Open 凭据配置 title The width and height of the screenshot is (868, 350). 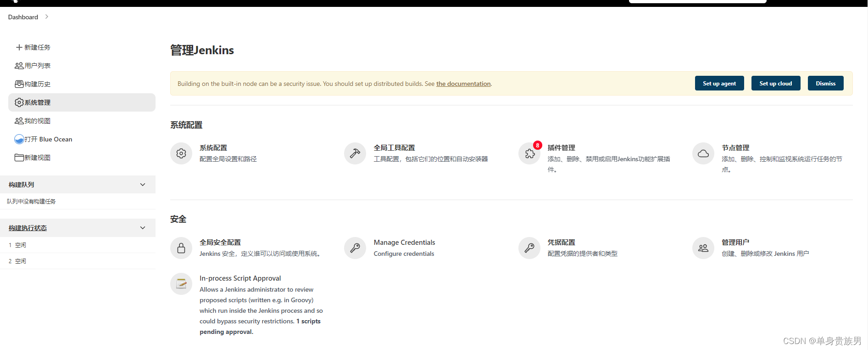pos(561,243)
